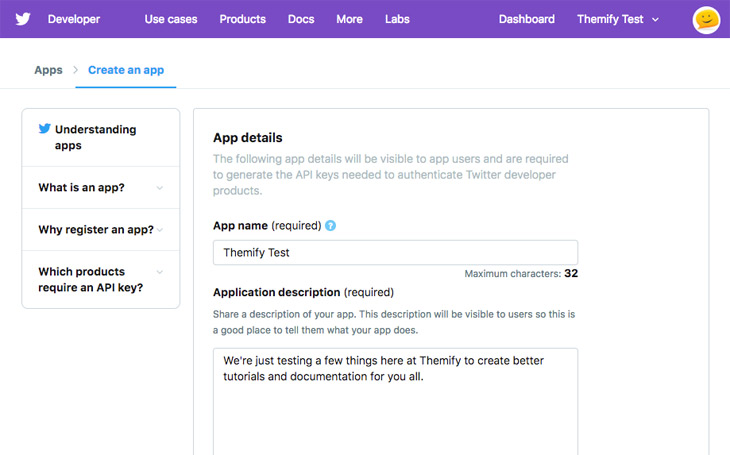Click the Developer home link
Viewport: 730px width, 455px height.
click(74, 20)
